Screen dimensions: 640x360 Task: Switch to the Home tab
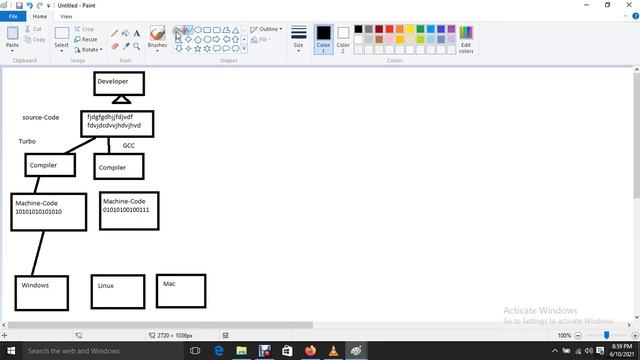(x=40, y=16)
